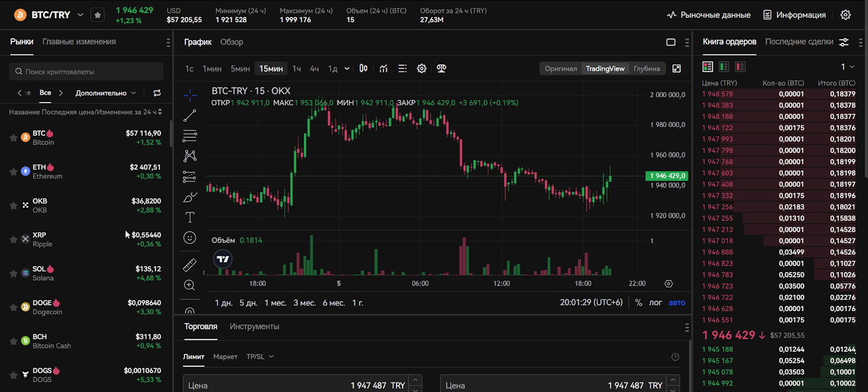Favorite the Ethereum row star
This screenshot has height=392, width=868.
pos(14,172)
